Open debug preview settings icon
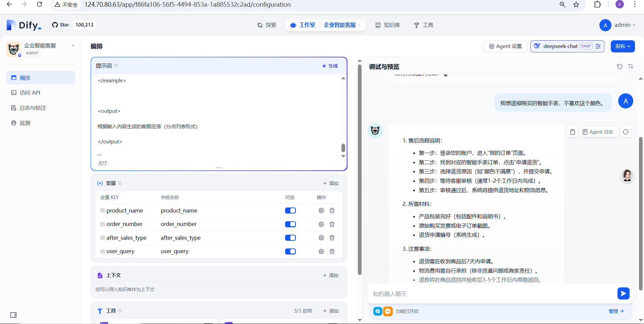The width and height of the screenshot is (644, 324). coord(631,66)
